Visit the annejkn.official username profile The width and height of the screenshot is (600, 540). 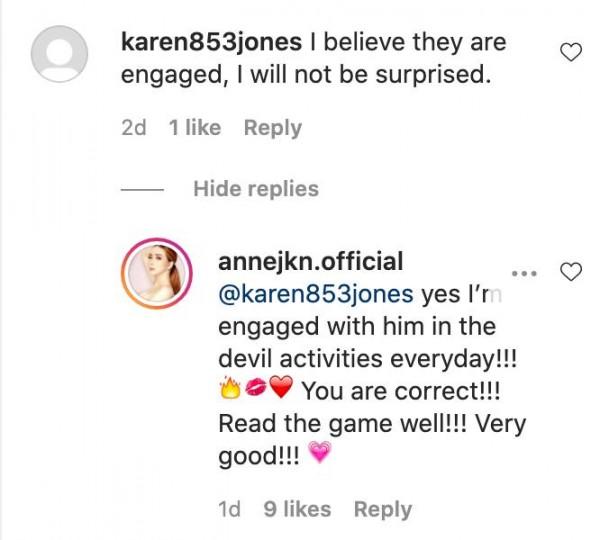coord(310,262)
